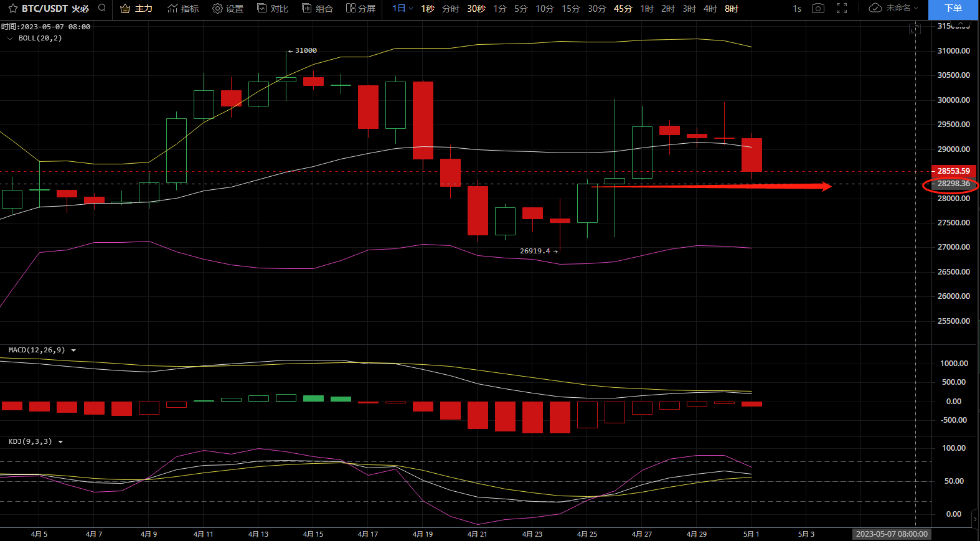Select the 8时 interval

(732, 9)
